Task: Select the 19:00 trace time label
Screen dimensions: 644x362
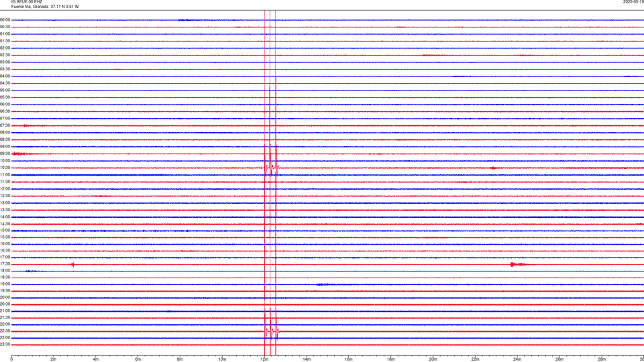Action: click(5, 284)
